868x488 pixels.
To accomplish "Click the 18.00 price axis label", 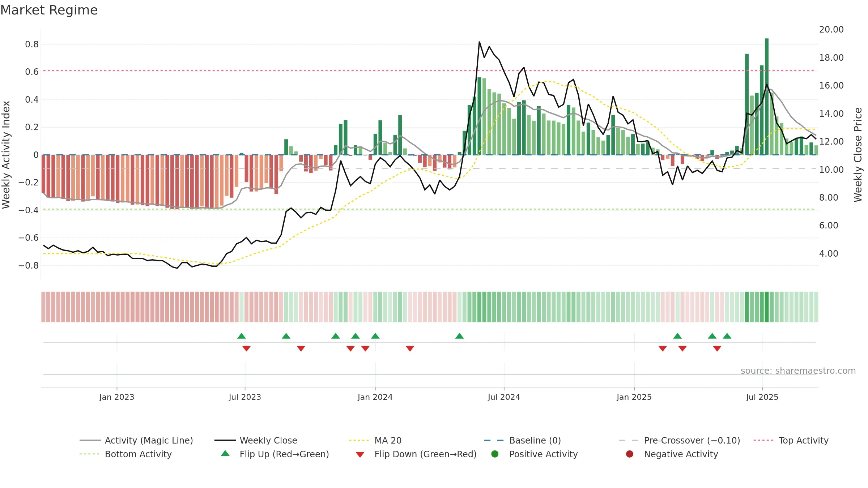I will tap(831, 57).
